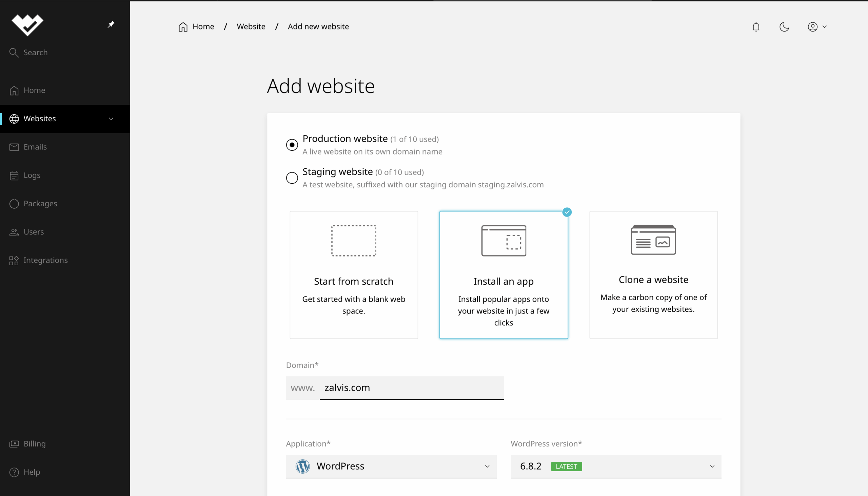Select Clone a website option
The height and width of the screenshot is (496, 868).
653,275
